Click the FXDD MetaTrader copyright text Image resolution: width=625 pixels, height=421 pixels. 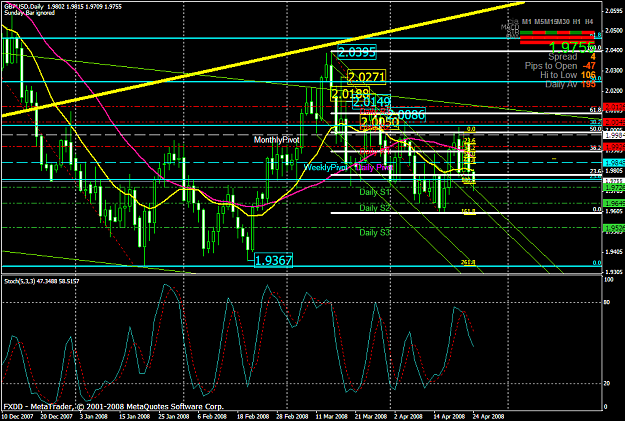click(114, 407)
